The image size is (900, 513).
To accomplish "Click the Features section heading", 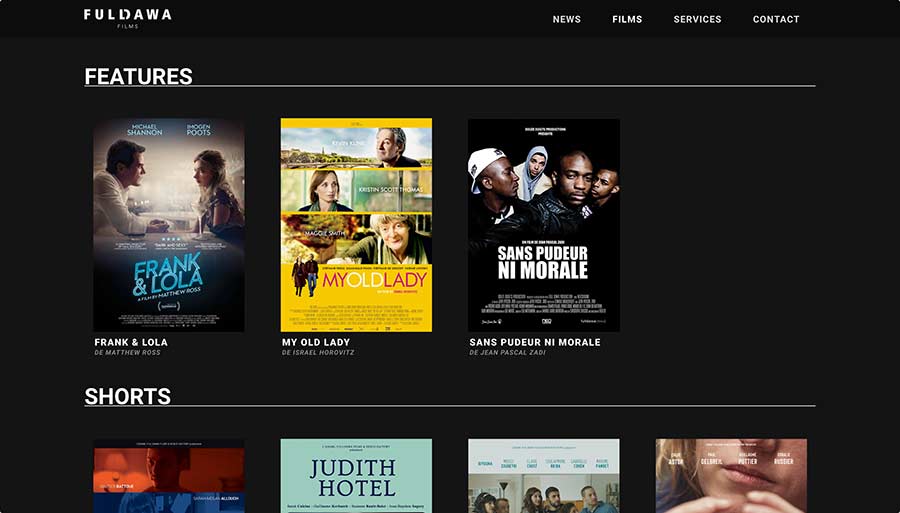I will tap(138, 76).
